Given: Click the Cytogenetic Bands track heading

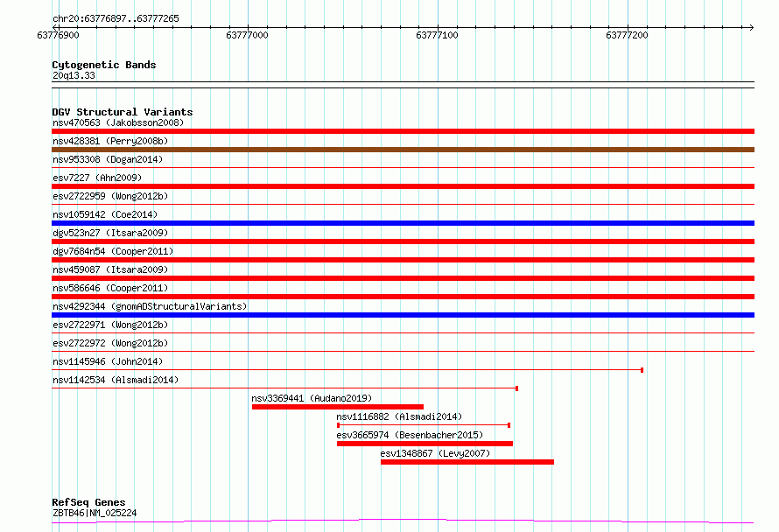Looking at the screenshot, I should pyautogui.click(x=104, y=65).
